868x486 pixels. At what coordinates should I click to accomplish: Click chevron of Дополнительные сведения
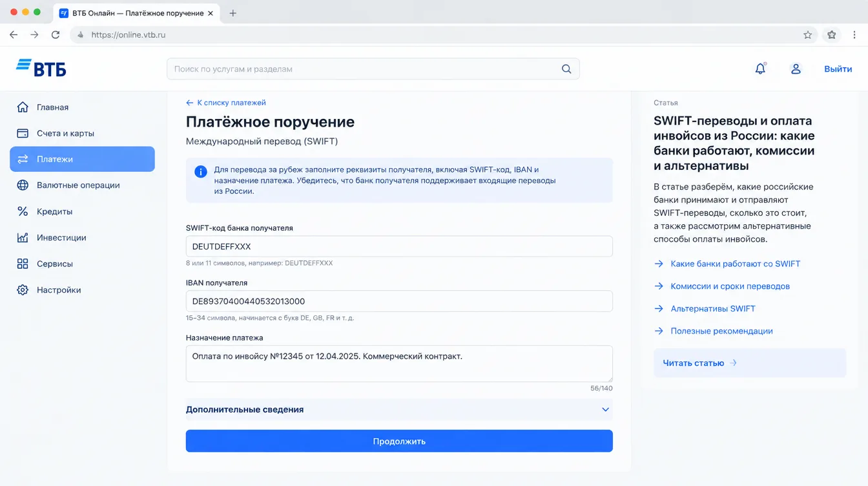point(605,410)
